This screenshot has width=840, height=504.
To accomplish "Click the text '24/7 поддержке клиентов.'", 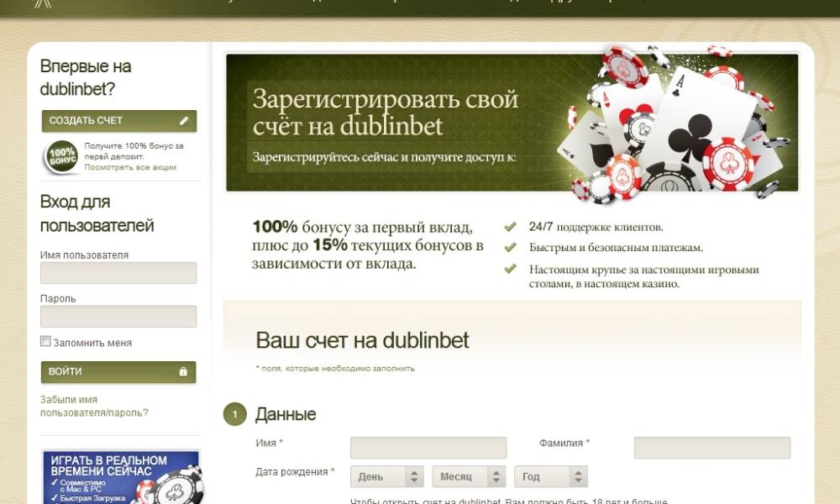I will 596,227.
